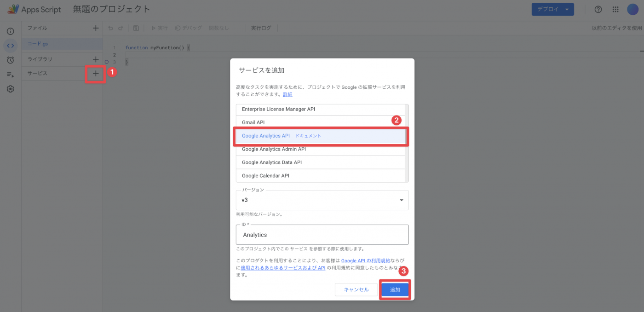
Task: Select Enterprise License Manager API
Action: click(x=321, y=109)
